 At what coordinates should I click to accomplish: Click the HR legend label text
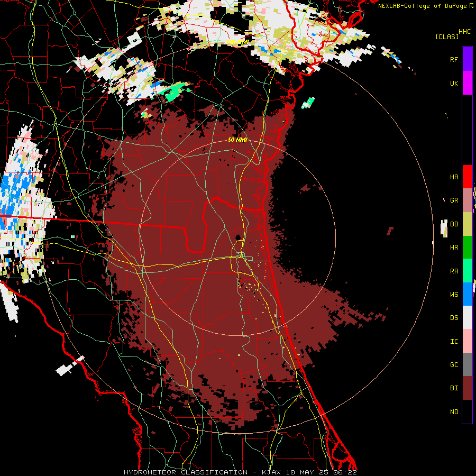[x=454, y=248]
